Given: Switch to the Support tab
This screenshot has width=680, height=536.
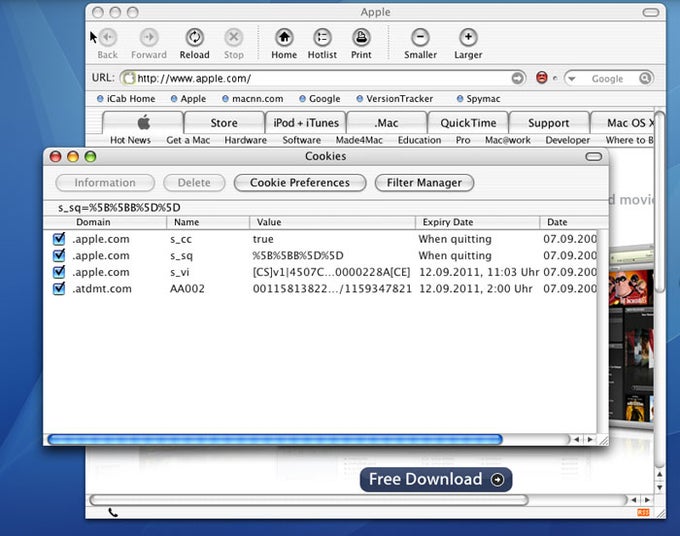Looking at the screenshot, I should (x=549, y=123).
